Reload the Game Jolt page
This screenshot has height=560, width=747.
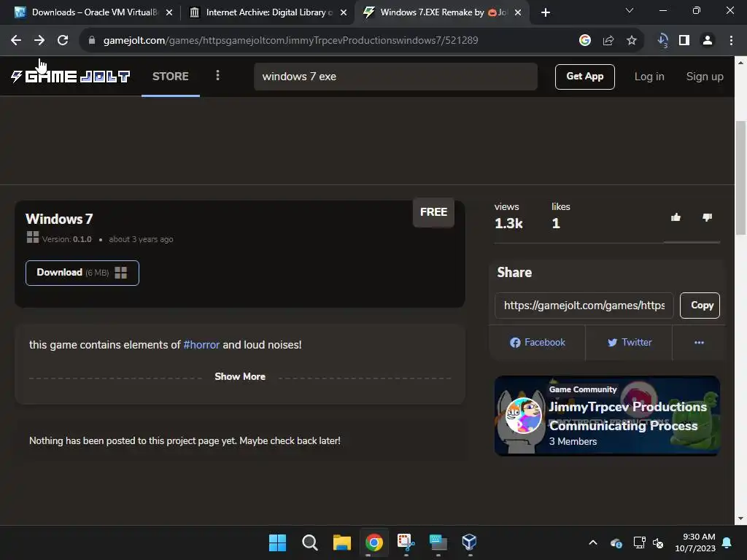(x=63, y=41)
